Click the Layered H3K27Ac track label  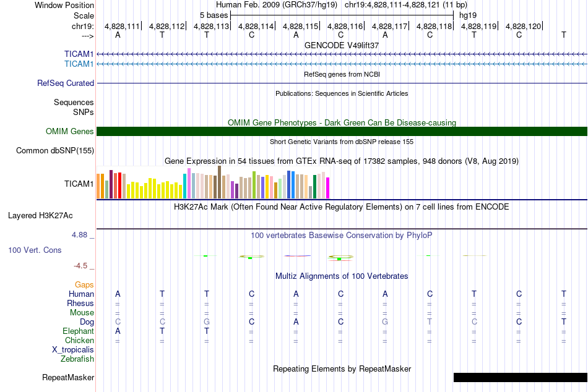click(x=40, y=216)
